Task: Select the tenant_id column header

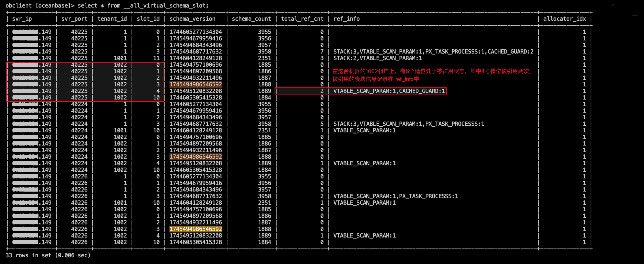Action: [x=112, y=19]
